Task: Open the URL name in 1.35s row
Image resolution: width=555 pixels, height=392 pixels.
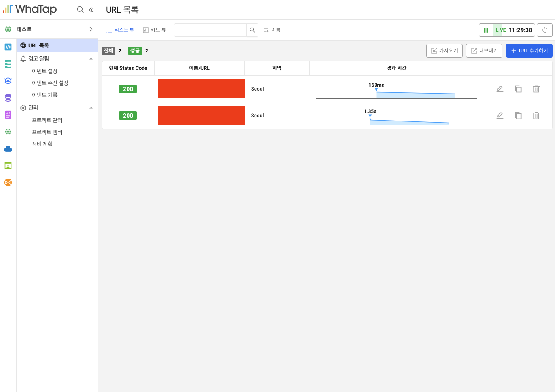Action: (202, 115)
